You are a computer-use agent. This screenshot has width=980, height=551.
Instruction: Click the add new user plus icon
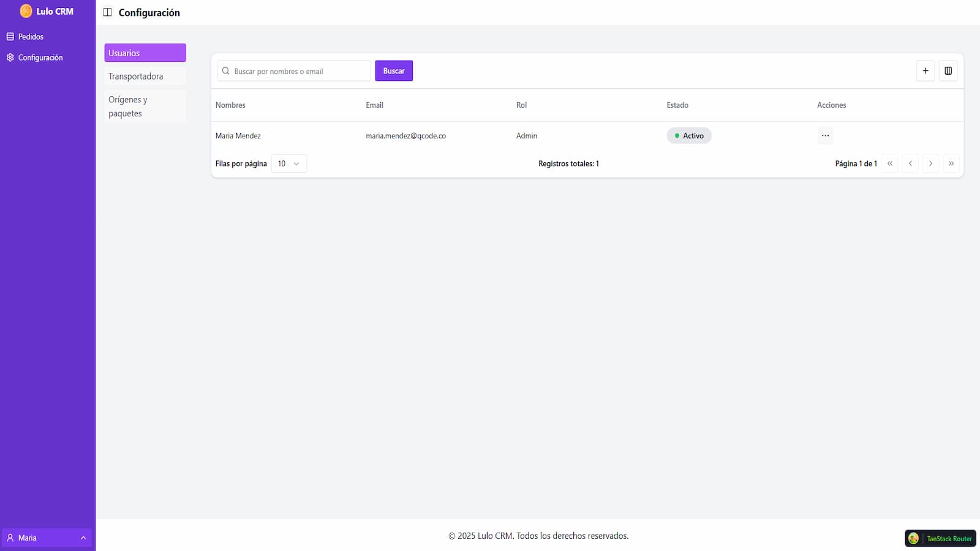pos(925,70)
